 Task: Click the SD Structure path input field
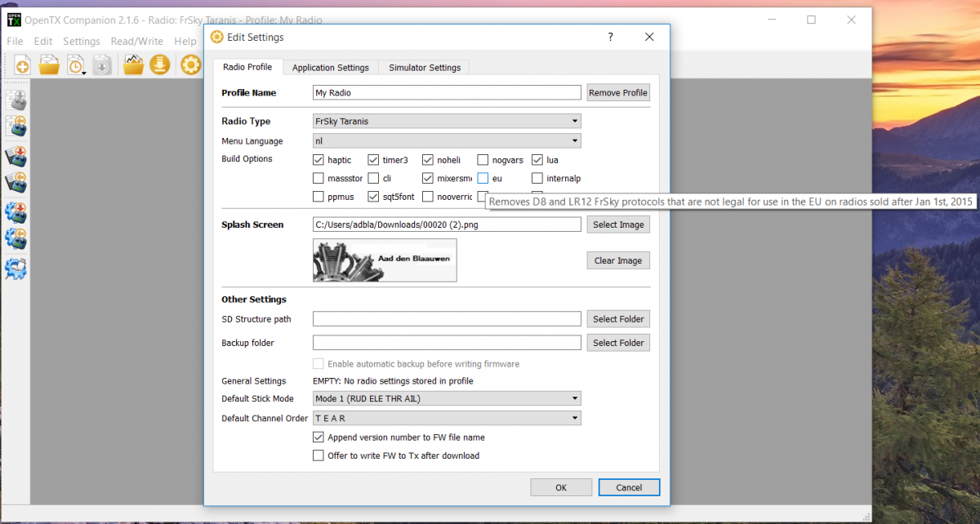(x=447, y=319)
